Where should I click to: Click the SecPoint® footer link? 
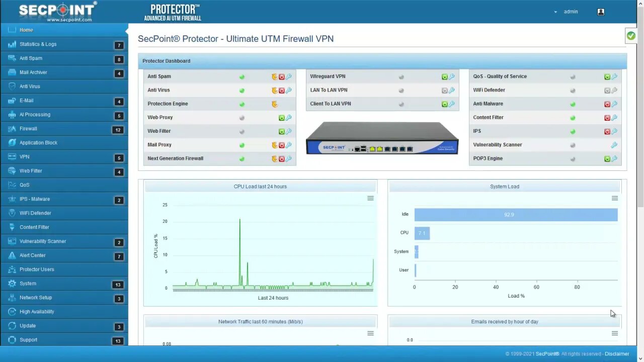(547, 354)
